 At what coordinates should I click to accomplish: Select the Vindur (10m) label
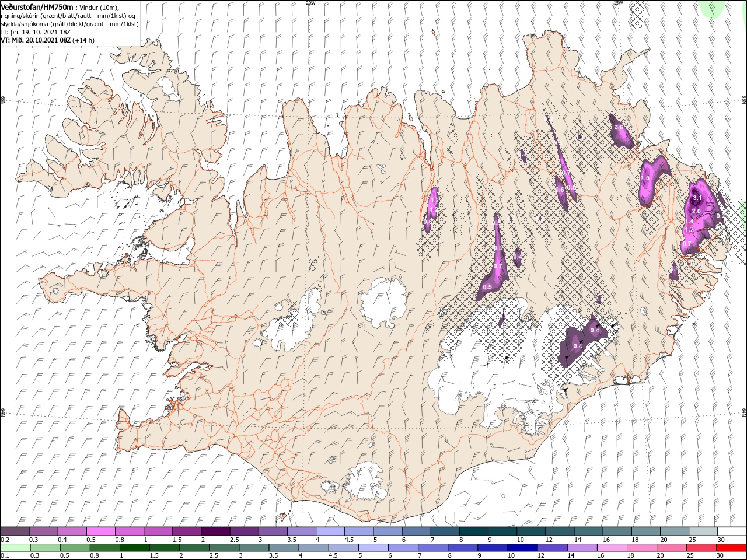click(99, 7)
